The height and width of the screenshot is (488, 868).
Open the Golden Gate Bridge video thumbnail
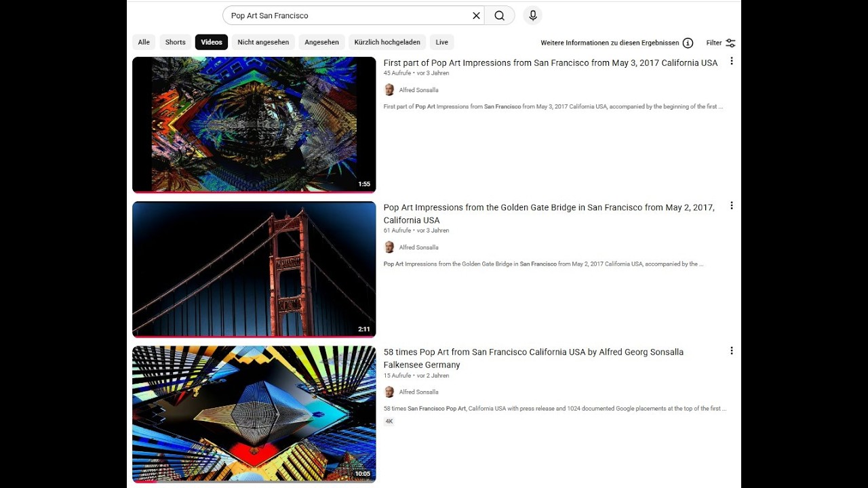tap(254, 269)
